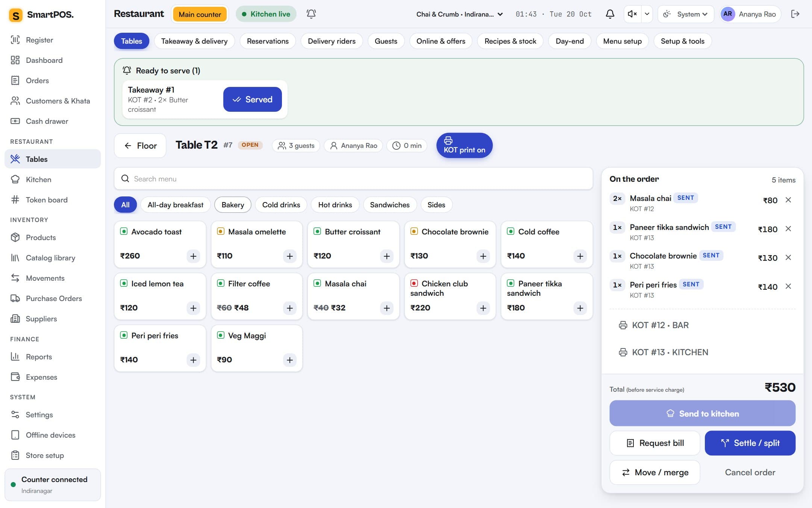Click the logout icon
The height and width of the screenshot is (508, 812).
coord(795,14)
